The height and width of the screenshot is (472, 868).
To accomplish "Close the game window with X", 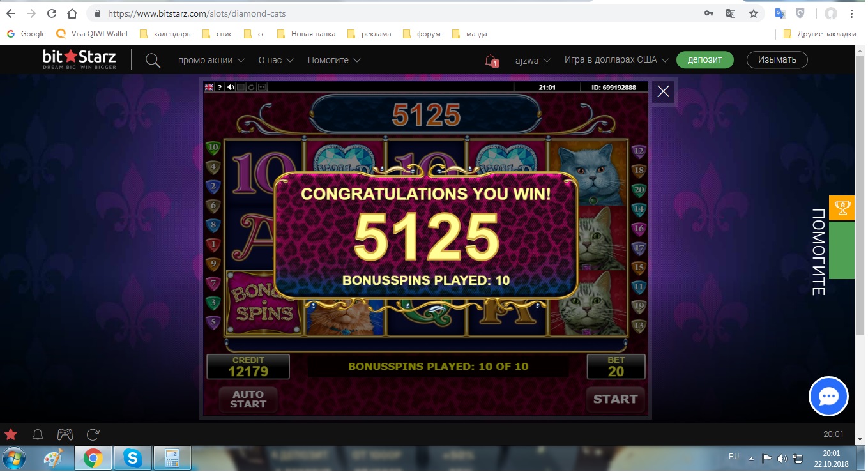I will 664,91.
